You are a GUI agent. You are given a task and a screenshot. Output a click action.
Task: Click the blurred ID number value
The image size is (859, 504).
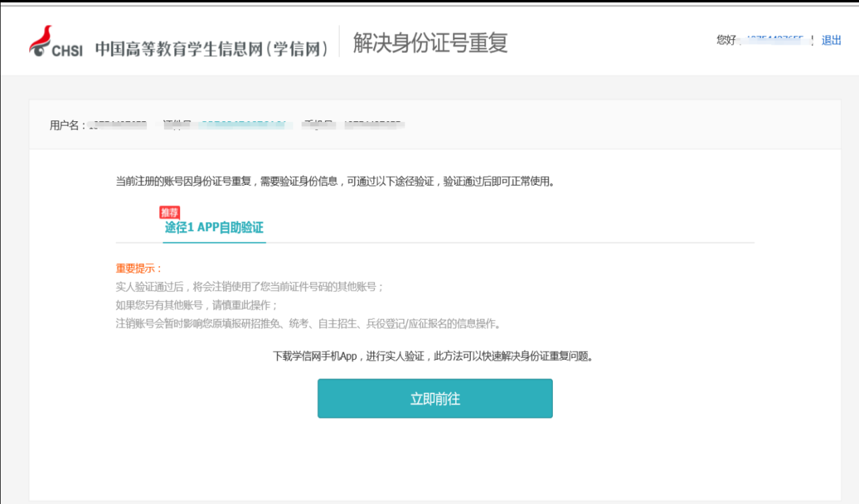pyautogui.click(x=240, y=125)
